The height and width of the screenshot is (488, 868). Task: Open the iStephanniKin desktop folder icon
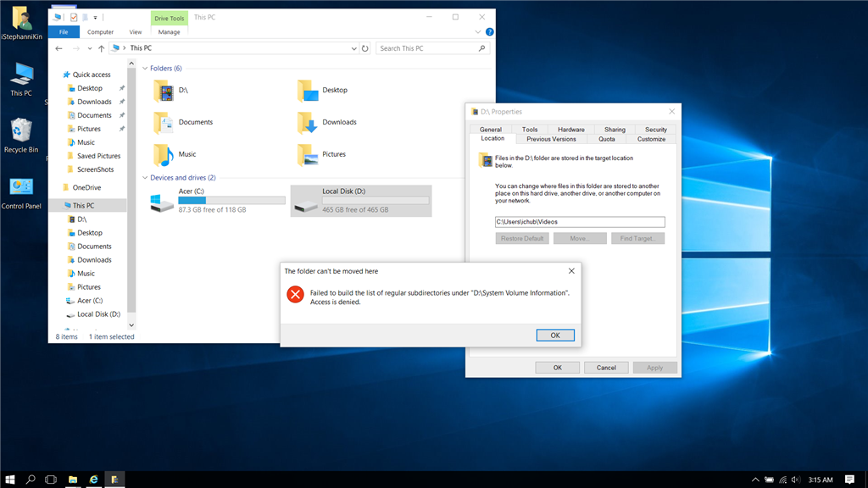(21, 23)
